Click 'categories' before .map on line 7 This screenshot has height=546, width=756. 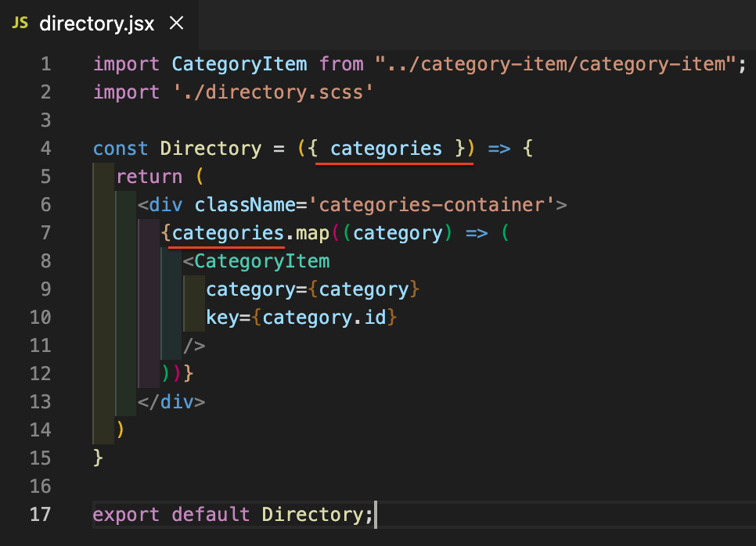click(x=228, y=233)
